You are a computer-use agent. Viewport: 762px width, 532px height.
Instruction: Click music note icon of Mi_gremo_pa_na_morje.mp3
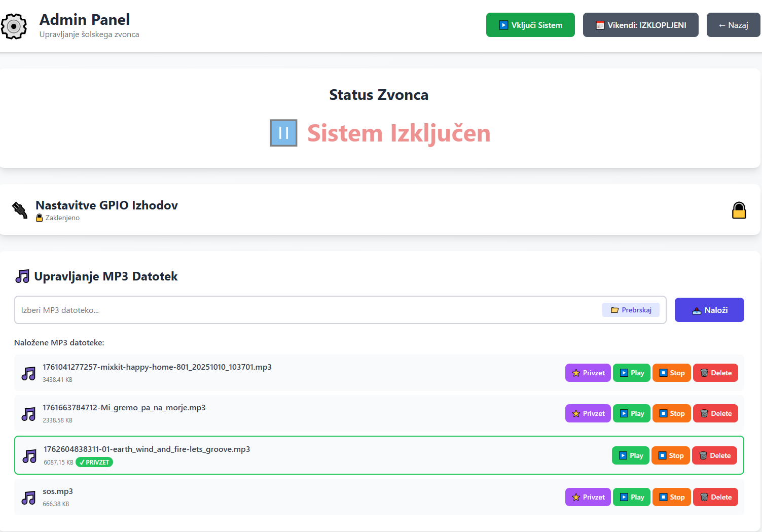[x=29, y=414]
